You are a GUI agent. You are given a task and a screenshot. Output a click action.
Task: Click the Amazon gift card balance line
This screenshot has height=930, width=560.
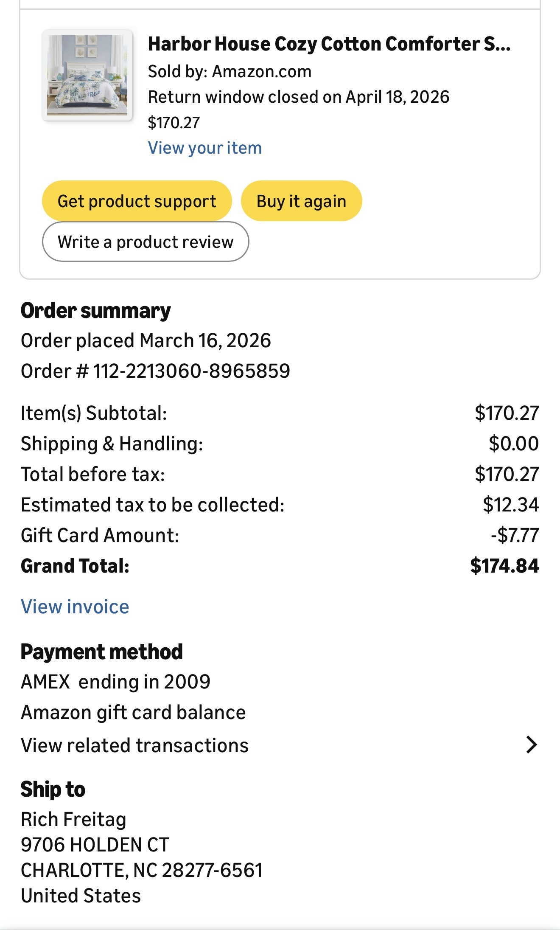click(x=133, y=712)
